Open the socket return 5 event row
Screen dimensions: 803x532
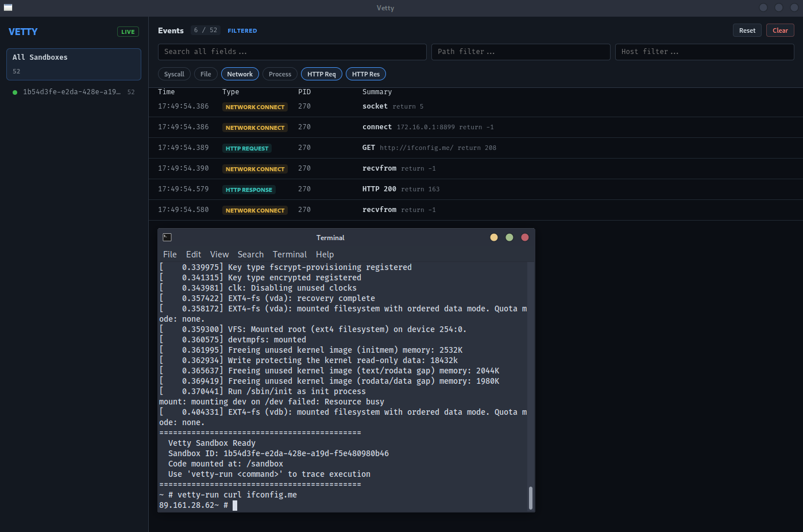[x=476, y=106]
